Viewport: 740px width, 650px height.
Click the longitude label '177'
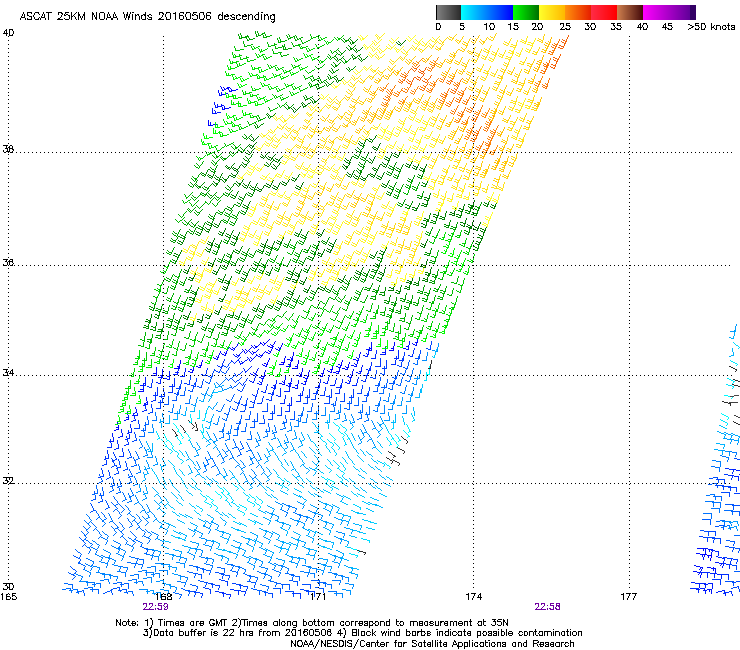point(628,597)
